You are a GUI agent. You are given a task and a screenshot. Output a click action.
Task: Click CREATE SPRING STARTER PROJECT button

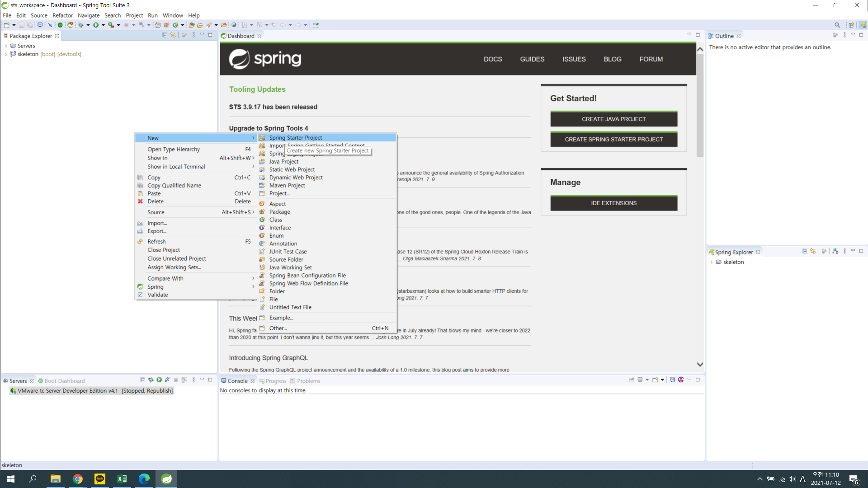pyautogui.click(x=613, y=140)
